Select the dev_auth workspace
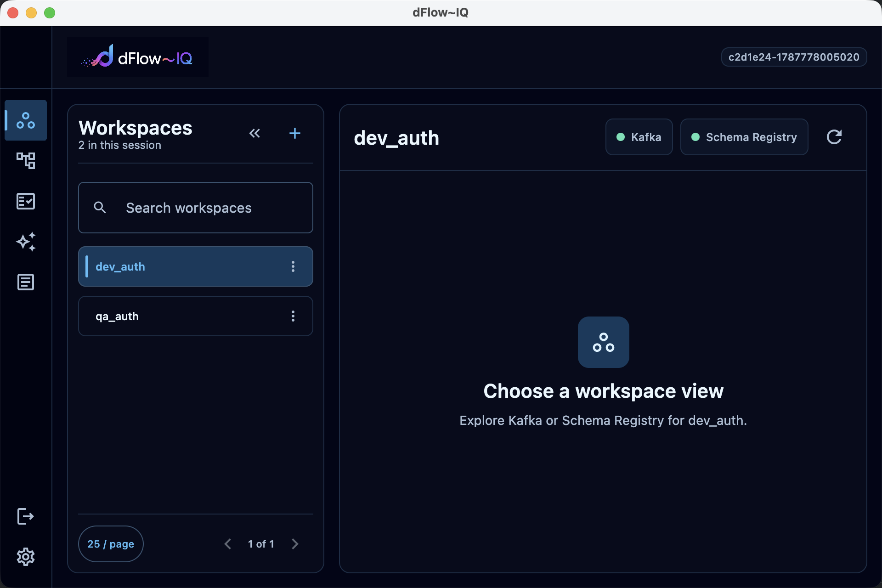 point(196,266)
